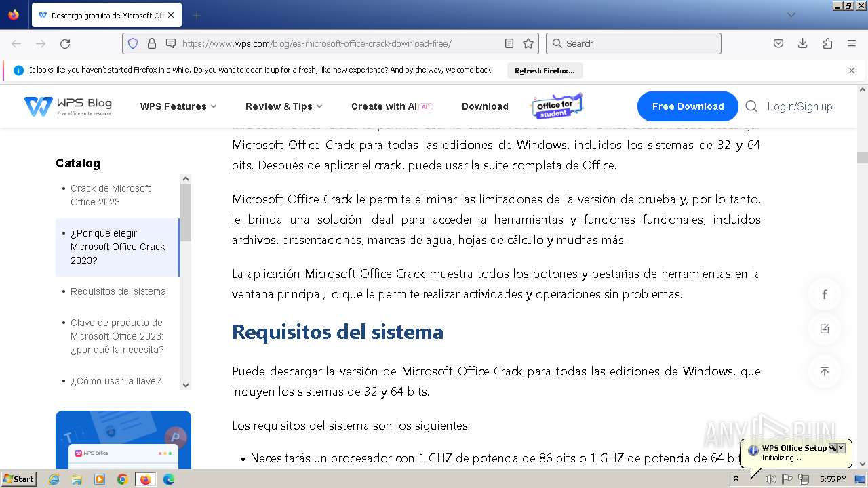Launch Internet Explorer from the taskbar
This screenshot has width=868, height=488.
point(54,479)
